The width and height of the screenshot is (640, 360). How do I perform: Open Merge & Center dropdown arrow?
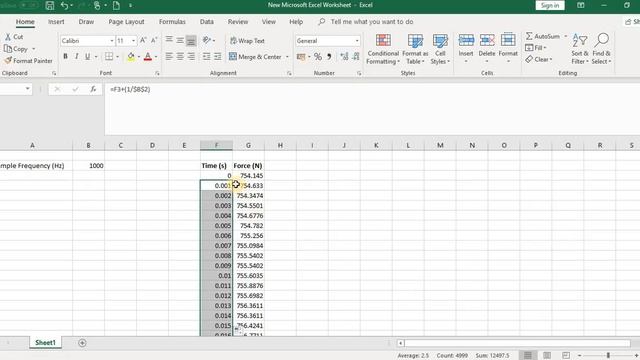click(287, 57)
